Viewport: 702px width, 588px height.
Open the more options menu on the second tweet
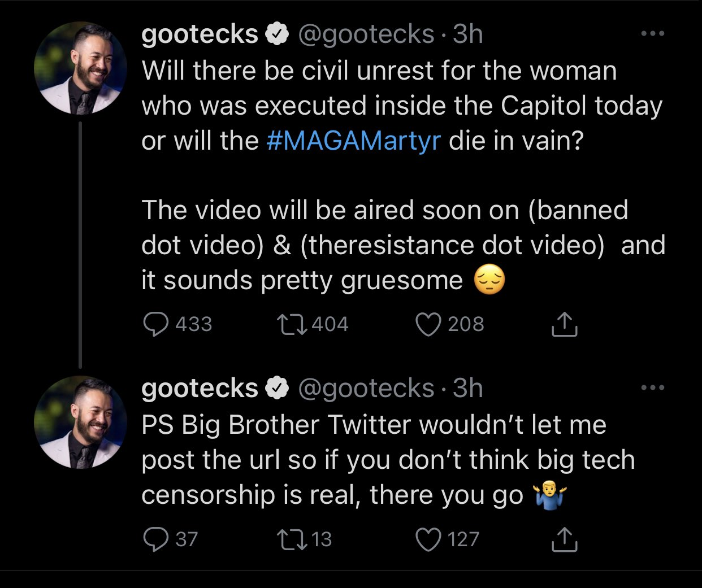point(653,387)
